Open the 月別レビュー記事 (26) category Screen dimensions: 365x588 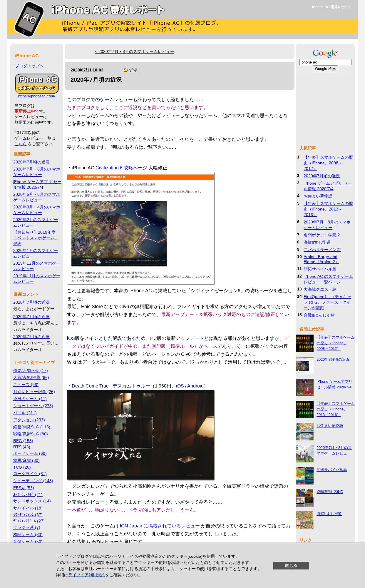34,392
